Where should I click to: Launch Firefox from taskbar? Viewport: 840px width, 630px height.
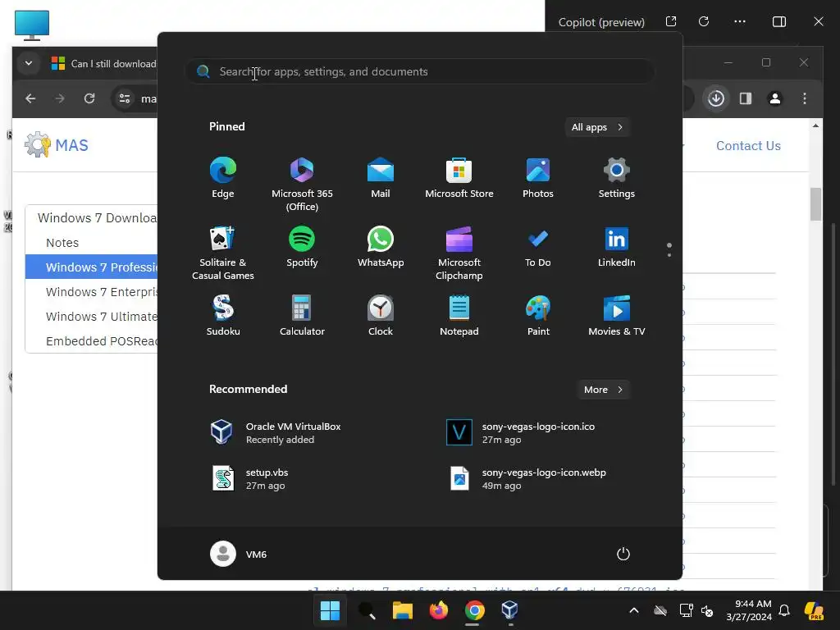click(438, 610)
